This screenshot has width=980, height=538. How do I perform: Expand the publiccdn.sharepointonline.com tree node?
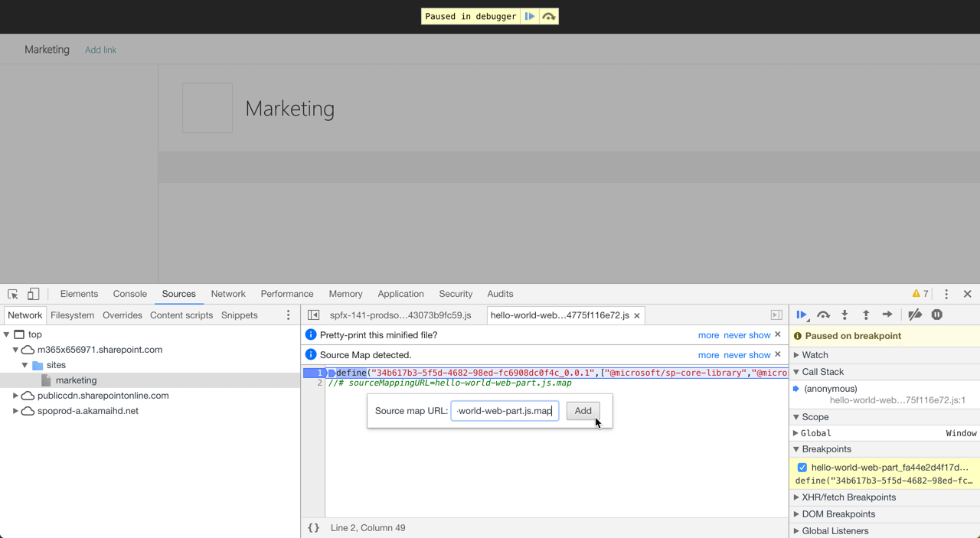pyautogui.click(x=15, y=396)
